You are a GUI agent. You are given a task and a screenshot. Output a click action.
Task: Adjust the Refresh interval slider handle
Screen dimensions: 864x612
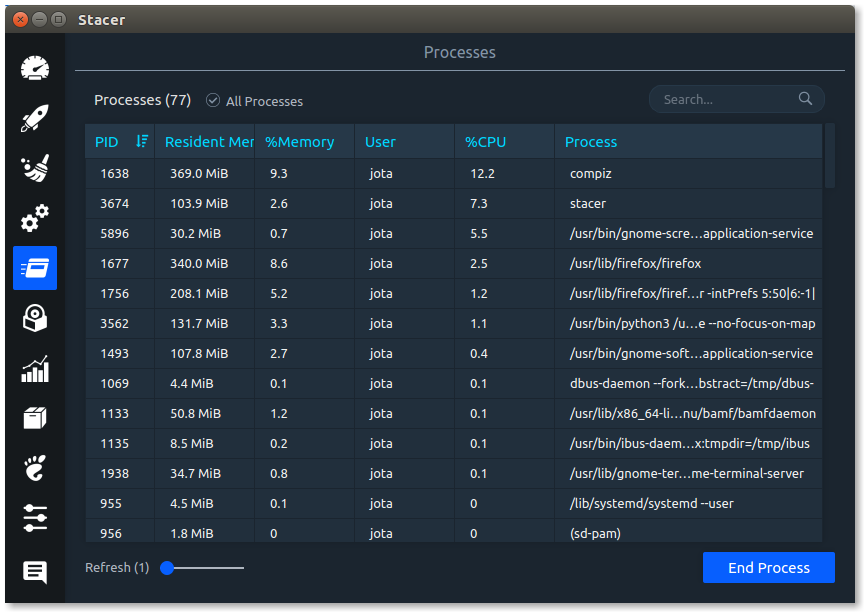(167, 568)
